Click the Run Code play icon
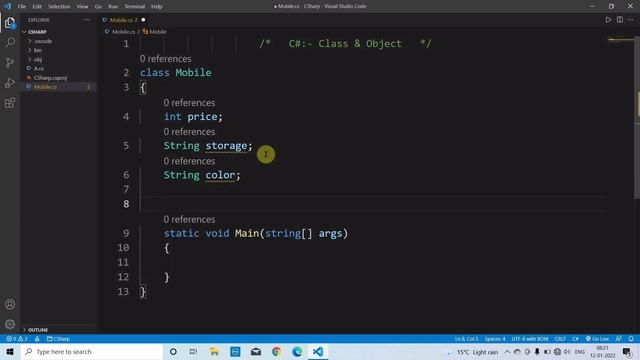The width and height of the screenshot is (640, 360). (x=608, y=20)
